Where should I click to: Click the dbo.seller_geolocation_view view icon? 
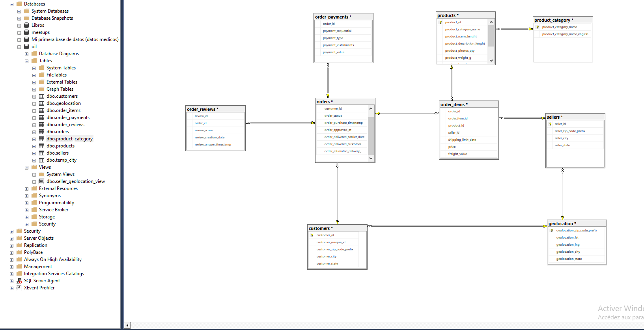tap(41, 181)
